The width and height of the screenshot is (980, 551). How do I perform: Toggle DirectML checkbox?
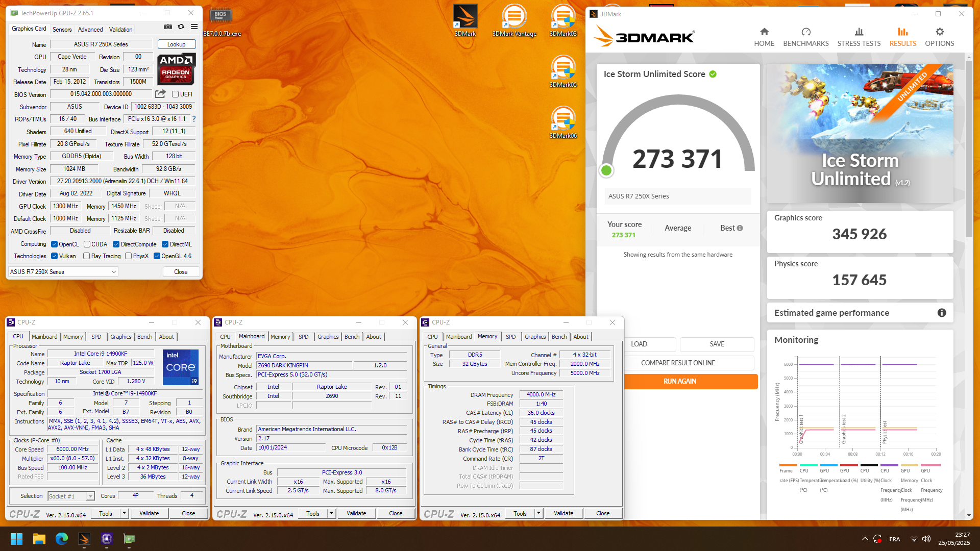[165, 244]
